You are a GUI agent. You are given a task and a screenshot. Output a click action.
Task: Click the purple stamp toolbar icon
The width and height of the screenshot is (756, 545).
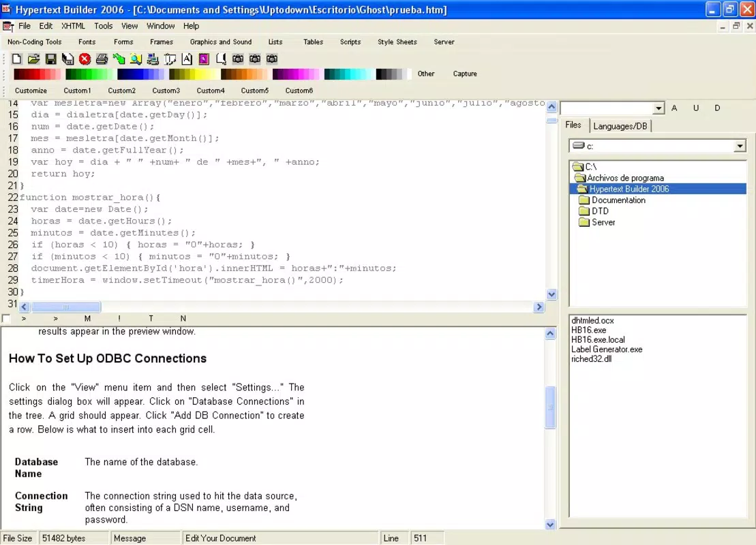[x=204, y=59]
